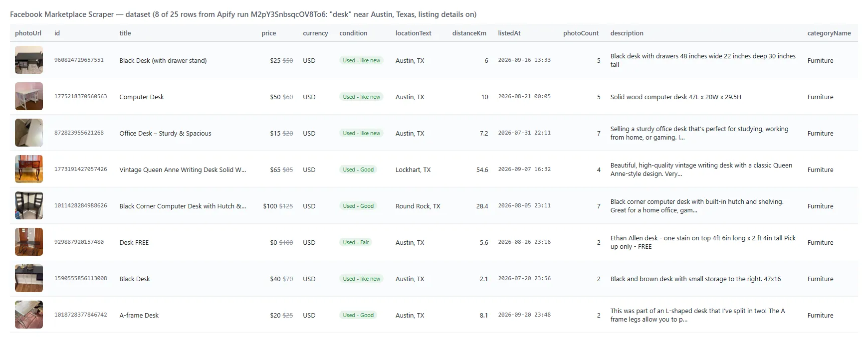Click the Used - Good badge for A-frame Desk

(x=358, y=315)
